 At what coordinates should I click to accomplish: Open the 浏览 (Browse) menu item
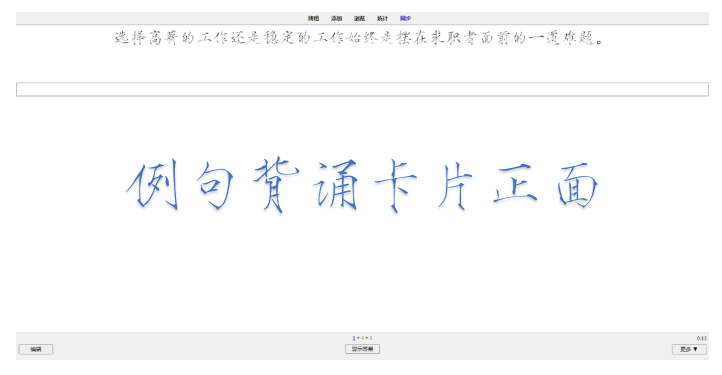359,18
